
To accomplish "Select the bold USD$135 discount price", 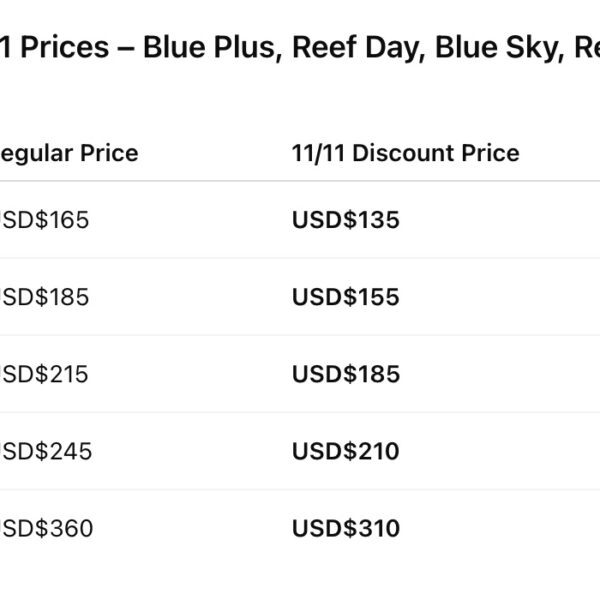I will [345, 220].
